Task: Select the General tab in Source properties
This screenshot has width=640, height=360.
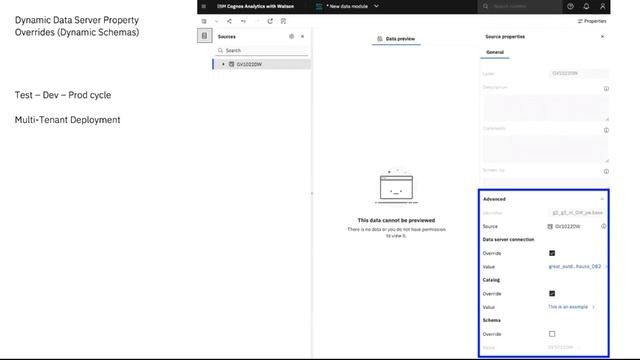Action: click(495, 52)
